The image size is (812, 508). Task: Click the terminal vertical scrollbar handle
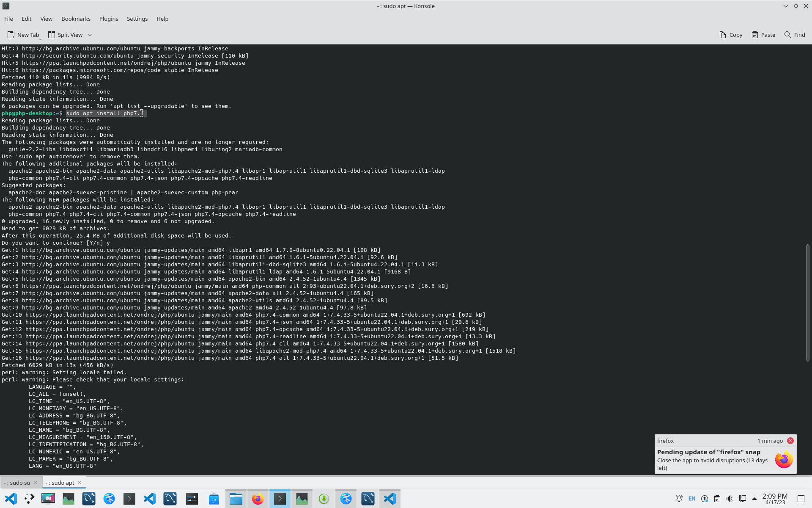807,303
